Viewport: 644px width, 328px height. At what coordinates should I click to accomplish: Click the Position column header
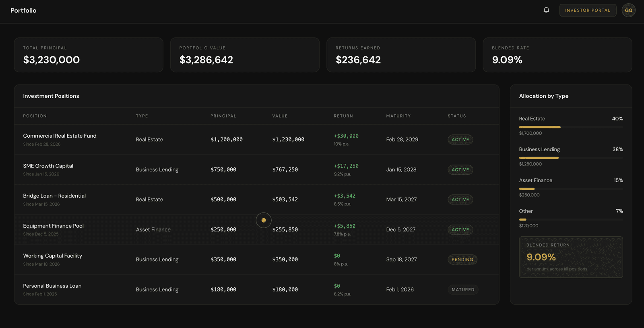pos(35,116)
